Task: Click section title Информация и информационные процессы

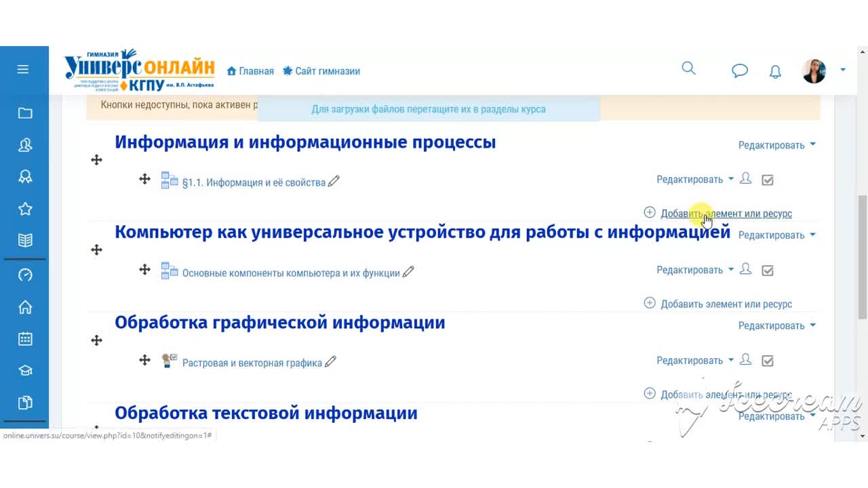Action: (x=305, y=142)
